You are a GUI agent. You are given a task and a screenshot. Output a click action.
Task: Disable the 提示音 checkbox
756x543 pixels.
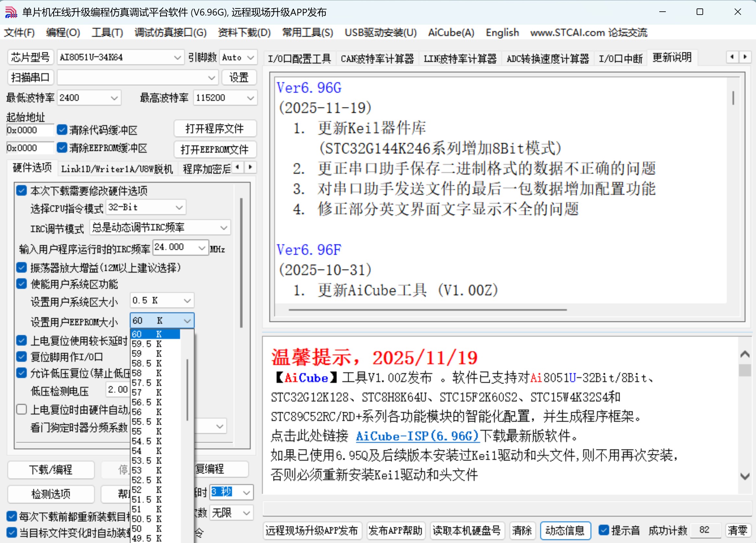pyautogui.click(x=604, y=530)
